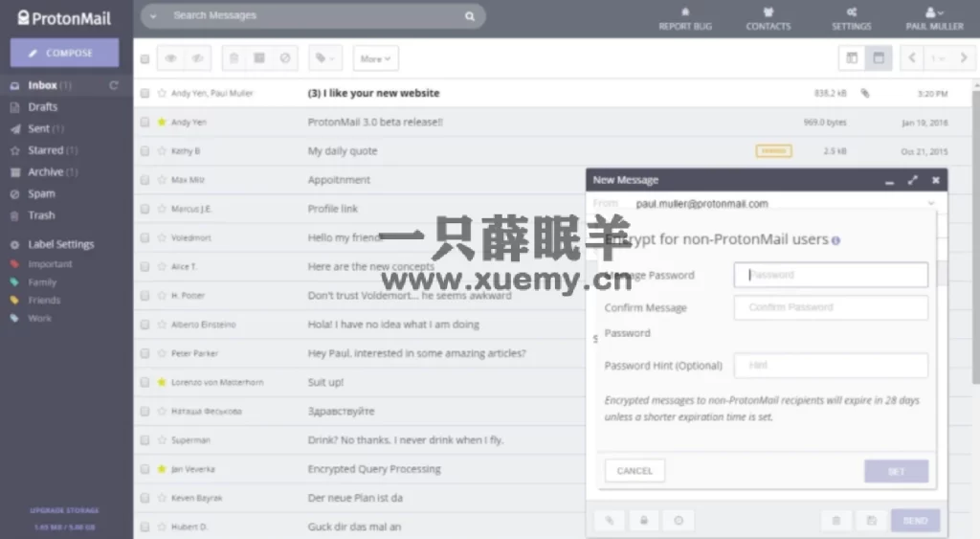Image resolution: width=980 pixels, height=539 pixels.
Task: Open Settings page
Action: pyautogui.click(x=851, y=19)
